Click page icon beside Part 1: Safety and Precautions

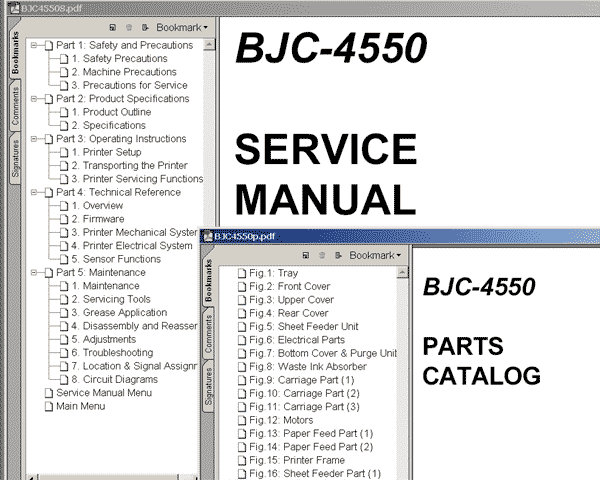pyautogui.click(x=49, y=46)
